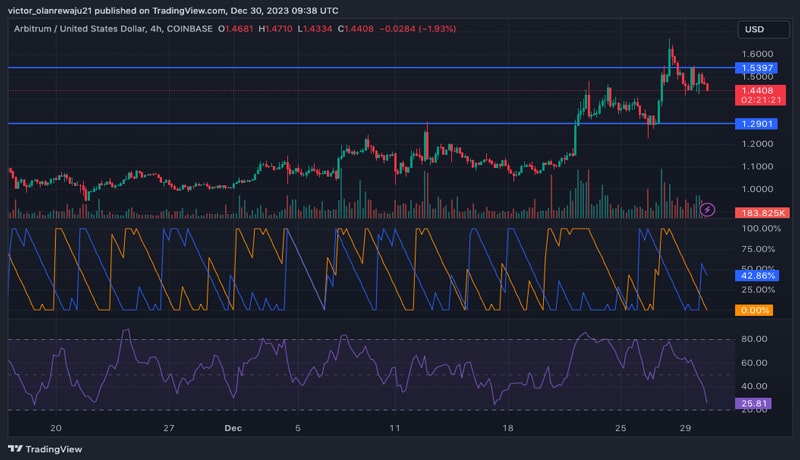Click the 80.00 RSI axis level
Viewport: 800px width, 460px height.
(754, 339)
